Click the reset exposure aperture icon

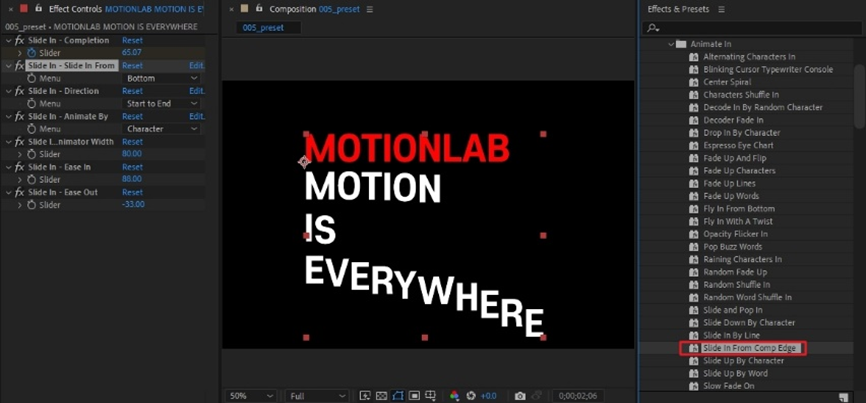tap(471, 396)
